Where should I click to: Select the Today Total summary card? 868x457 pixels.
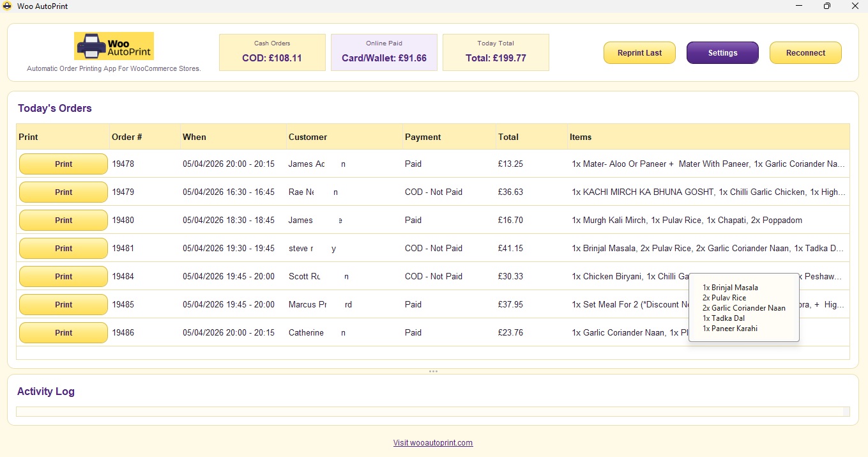(496, 52)
